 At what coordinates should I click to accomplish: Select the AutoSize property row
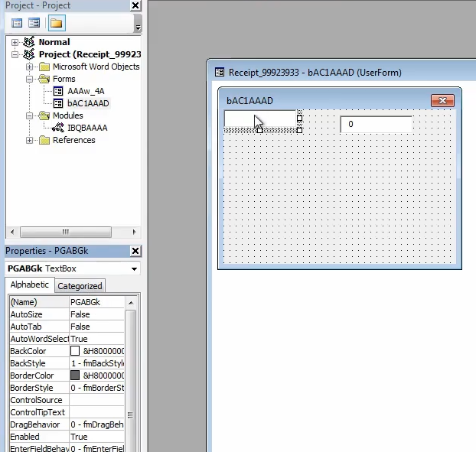(67, 314)
